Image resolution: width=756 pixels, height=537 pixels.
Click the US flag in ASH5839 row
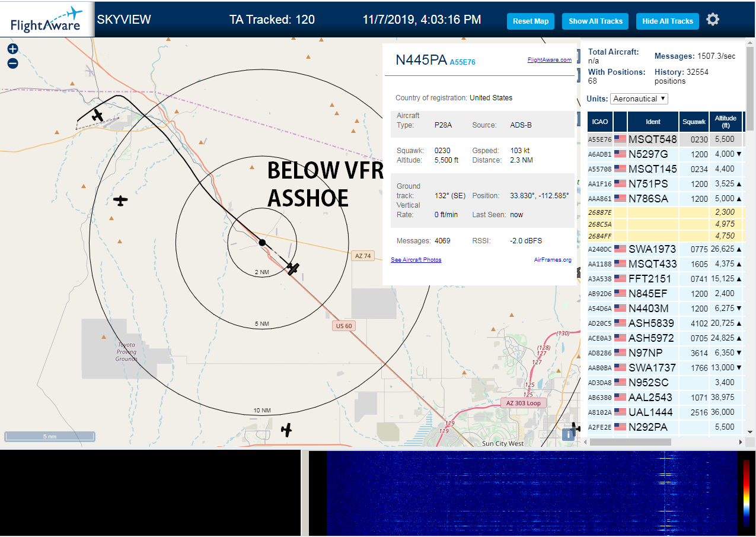click(x=620, y=323)
